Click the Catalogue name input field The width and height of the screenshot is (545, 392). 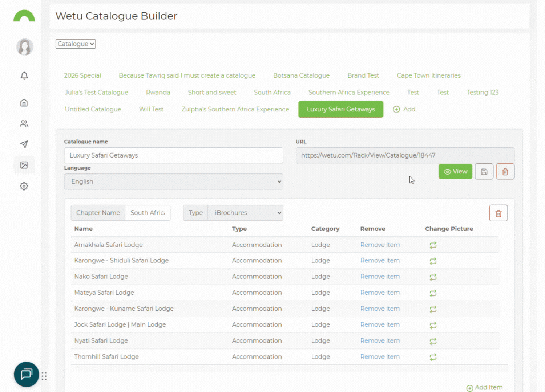[x=173, y=155]
